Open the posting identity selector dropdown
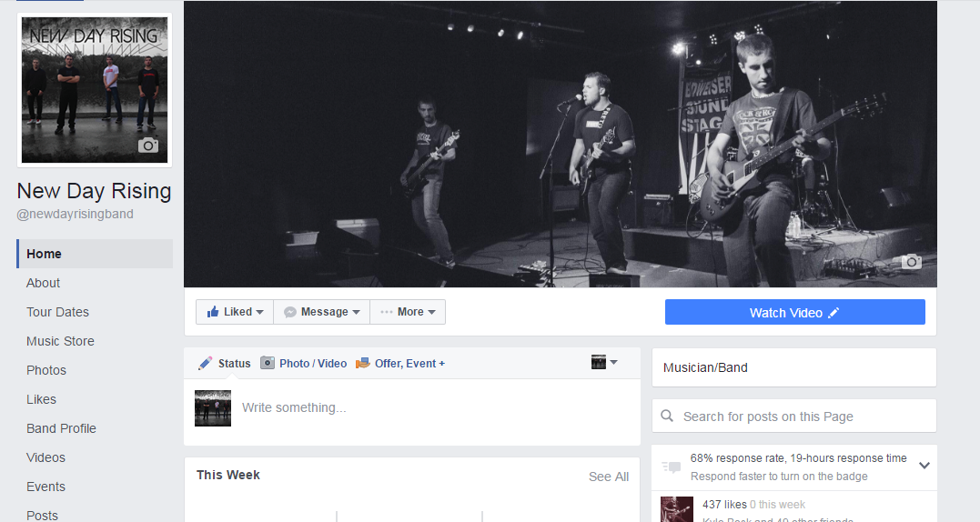This screenshot has height=522, width=980. coord(604,362)
